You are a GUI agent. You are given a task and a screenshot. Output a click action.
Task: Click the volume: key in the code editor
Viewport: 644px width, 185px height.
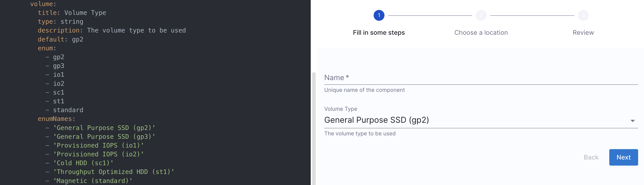41,4
